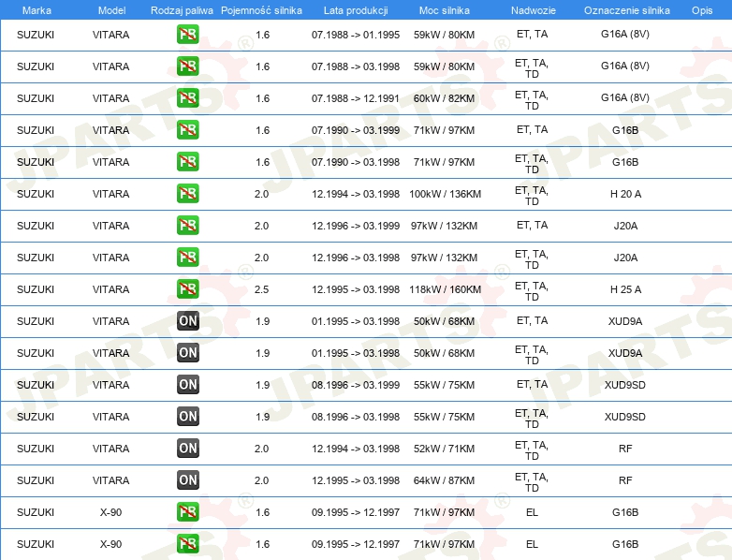Click XUD9SD engine code in the 08.1996 -> 03.1999 row
The width and height of the screenshot is (732, 560).
[625, 385]
